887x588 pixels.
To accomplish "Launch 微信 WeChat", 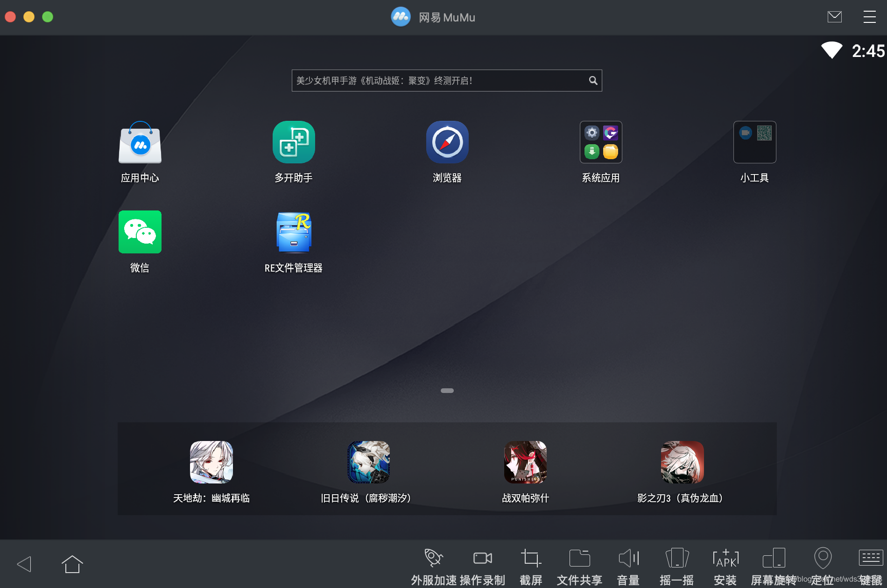I will [140, 232].
